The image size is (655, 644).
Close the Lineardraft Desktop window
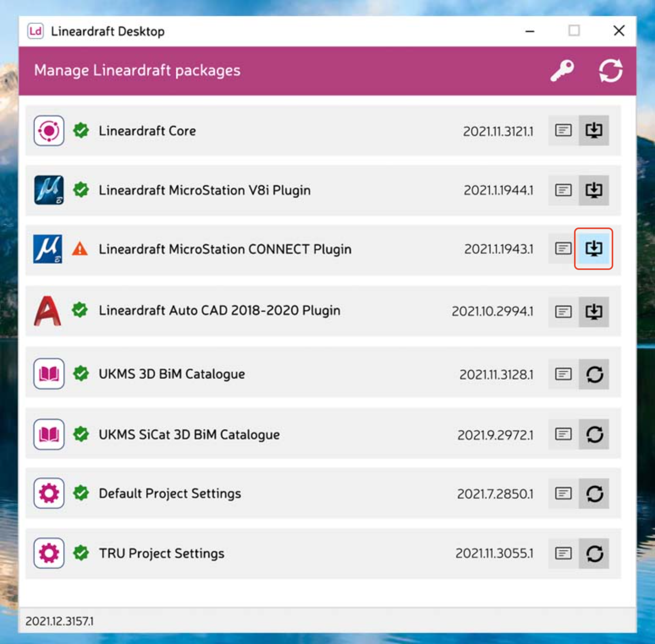pyautogui.click(x=619, y=31)
